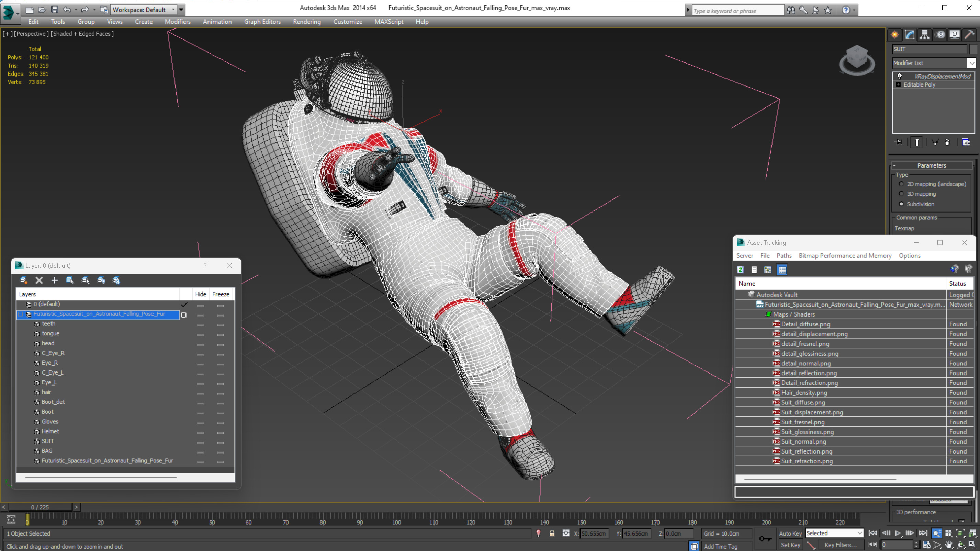The width and height of the screenshot is (980, 551).
Task: Make Futuristic_Spacesuit layer current via checkbox
Action: click(184, 315)
